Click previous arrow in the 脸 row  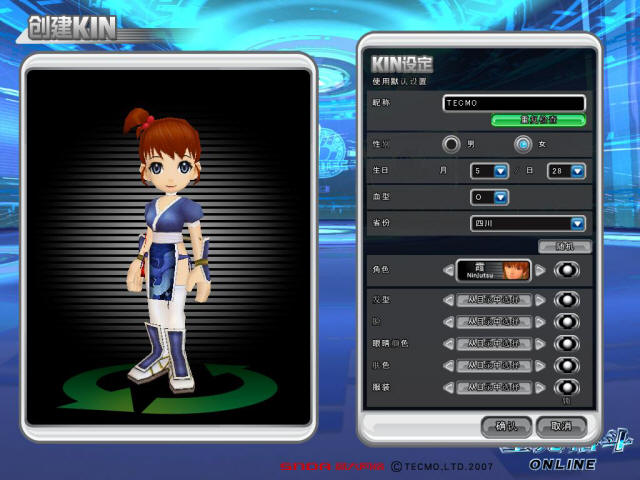point(448,322)
